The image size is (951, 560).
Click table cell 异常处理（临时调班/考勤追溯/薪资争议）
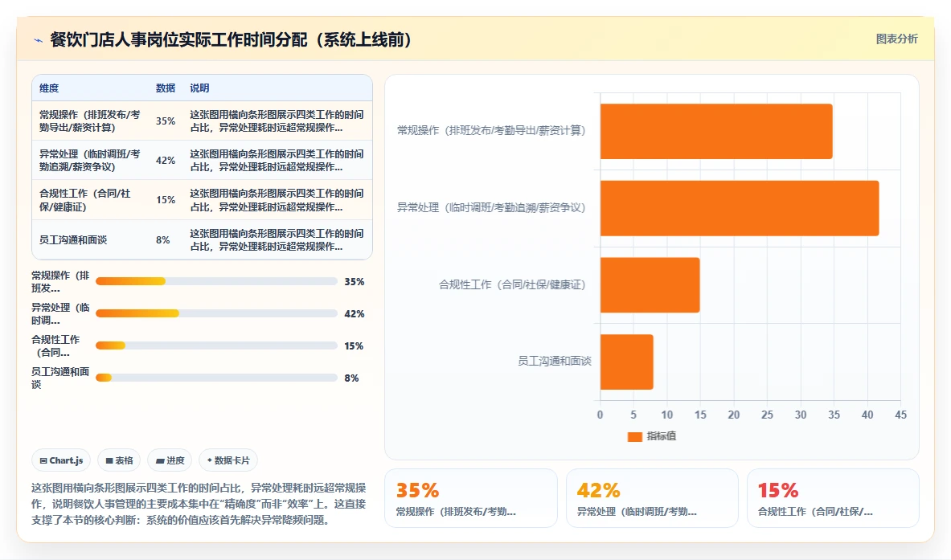pos(90,161)
